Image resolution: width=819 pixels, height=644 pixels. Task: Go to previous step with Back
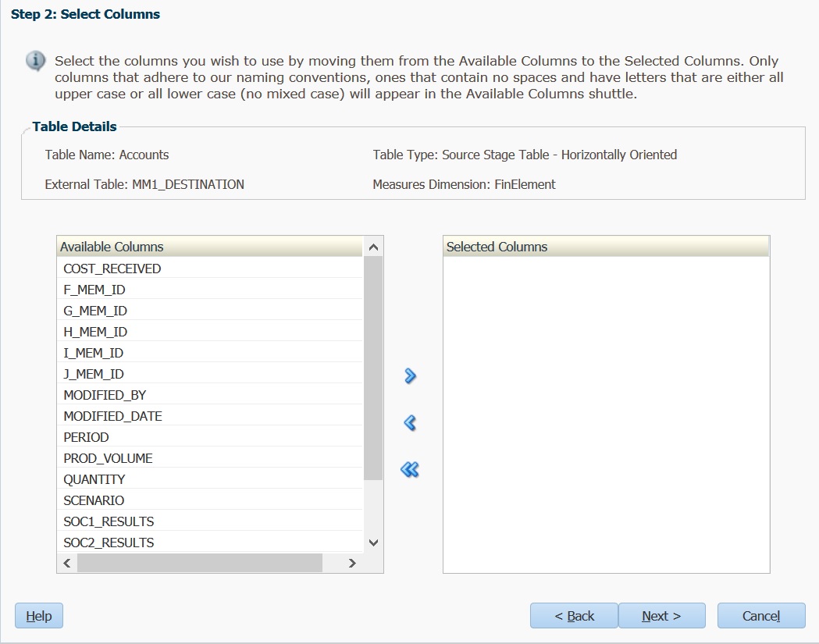pyautogui.click(x=574, y=616)
